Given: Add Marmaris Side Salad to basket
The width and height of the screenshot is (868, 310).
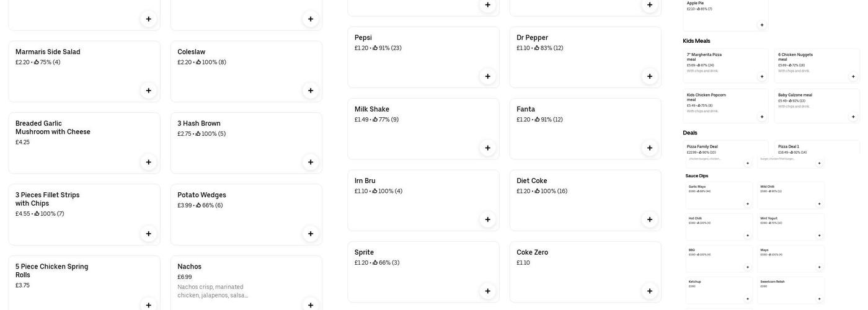Looking at the screenshot, I should pos(148,91).
